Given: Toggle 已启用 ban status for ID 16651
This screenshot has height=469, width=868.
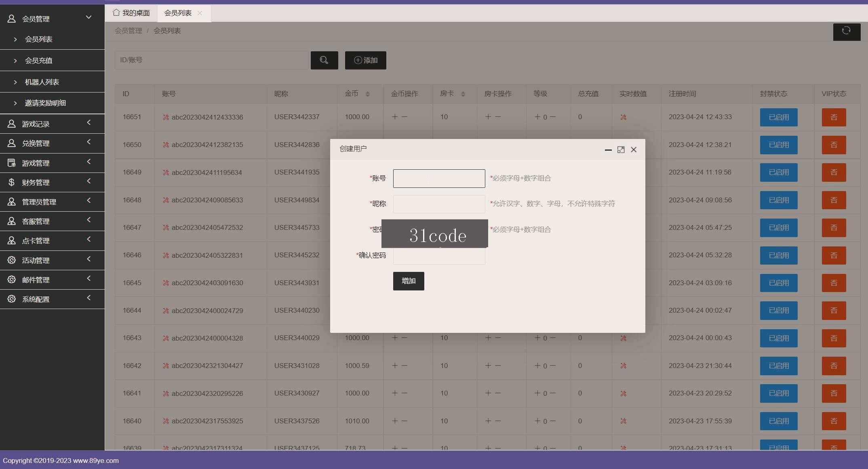Looking at the screenshot, I should pos(779,117).
